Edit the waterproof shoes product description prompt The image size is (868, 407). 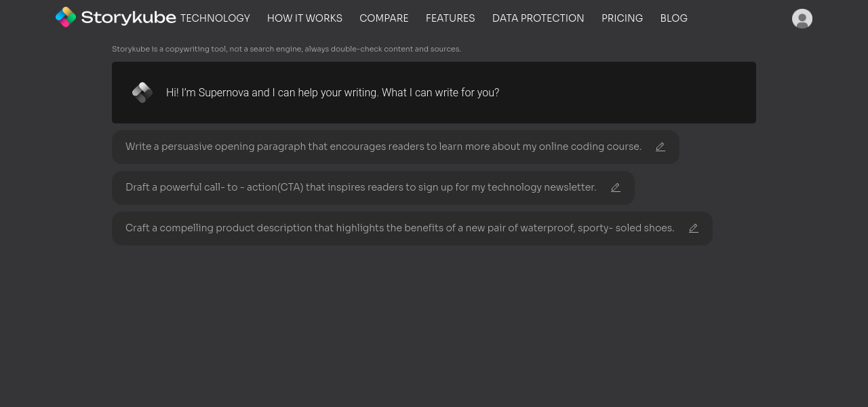click(694, 229)
